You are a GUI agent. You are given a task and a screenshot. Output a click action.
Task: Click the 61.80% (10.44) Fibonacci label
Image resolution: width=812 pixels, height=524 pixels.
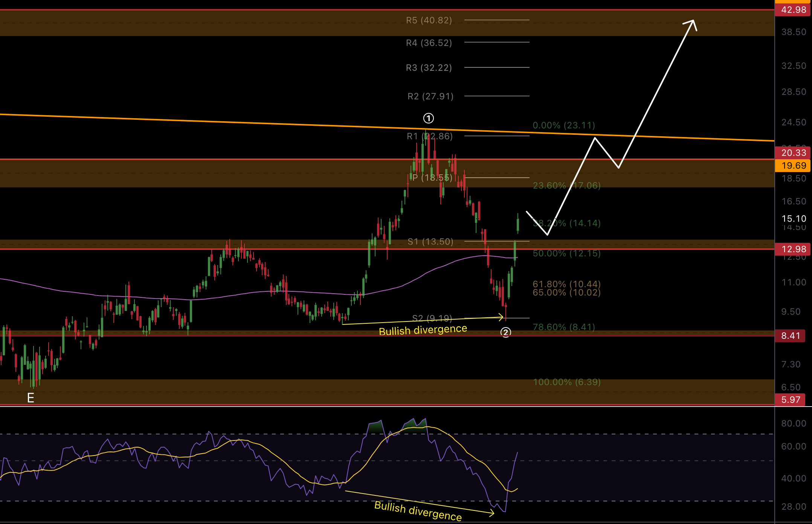(566, 284)
